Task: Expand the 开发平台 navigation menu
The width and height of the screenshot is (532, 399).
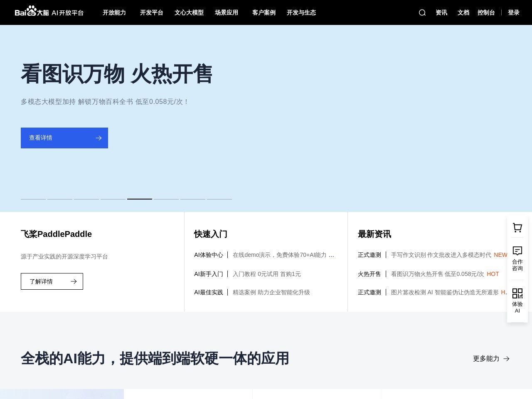Action: tap(152, 12)
